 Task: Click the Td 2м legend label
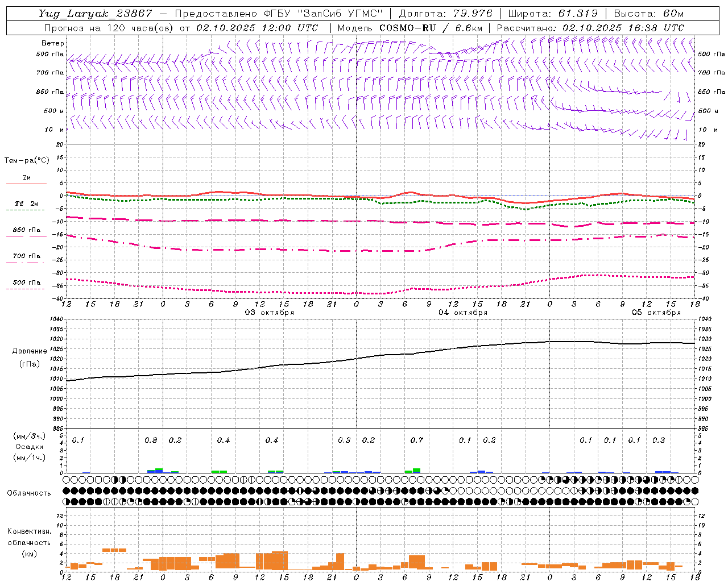[x=26, y=203]
